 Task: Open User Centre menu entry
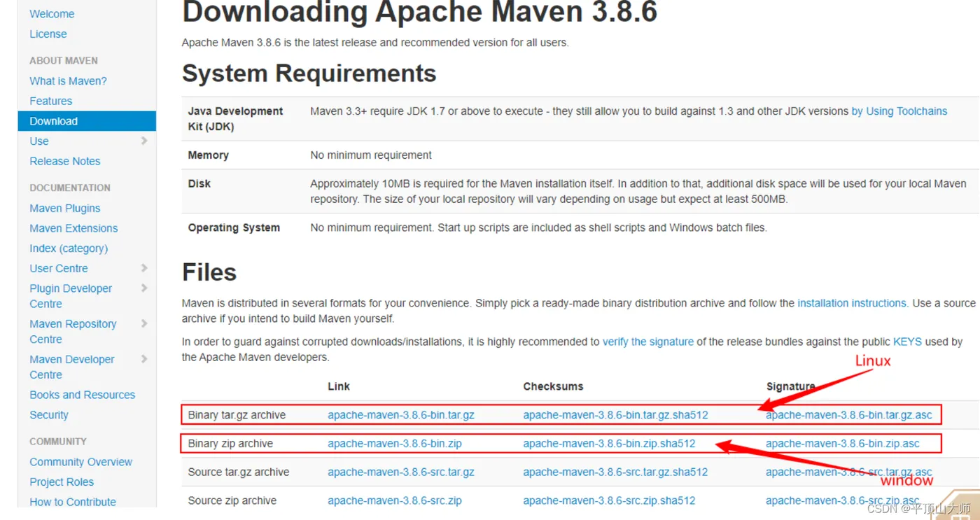click(x=59, y=269)
